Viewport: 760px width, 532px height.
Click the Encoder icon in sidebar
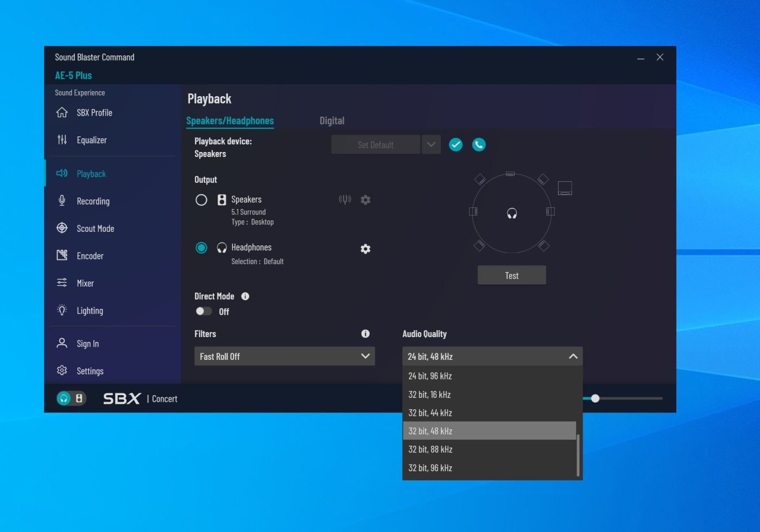[x=62, y=255]
